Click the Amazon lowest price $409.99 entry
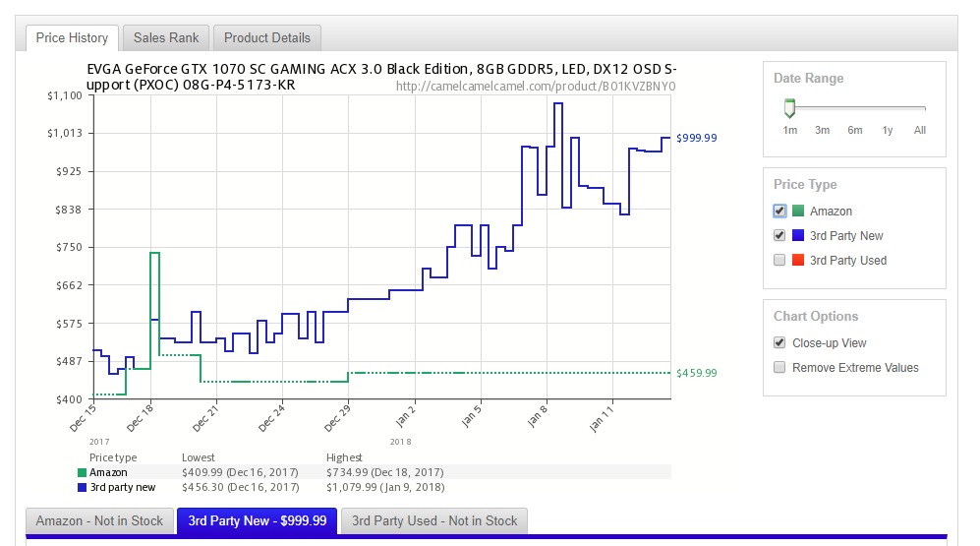 click(x=240, y=472)
